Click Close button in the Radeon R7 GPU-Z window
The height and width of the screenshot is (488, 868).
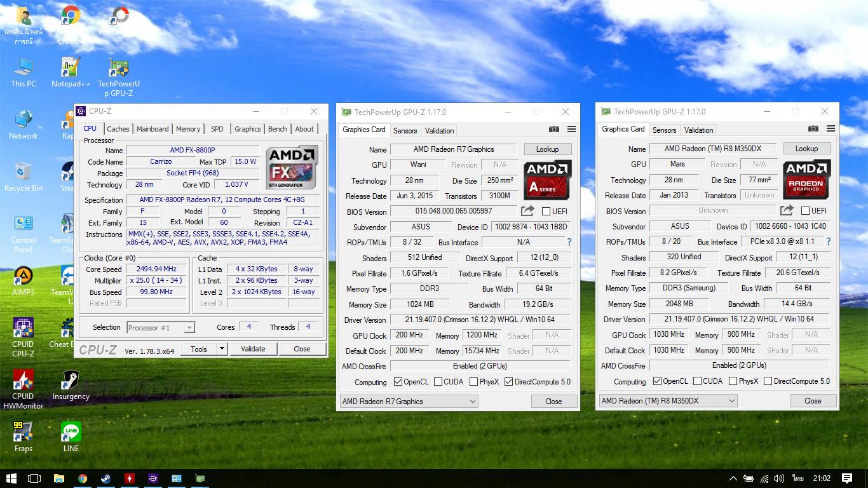554,402
